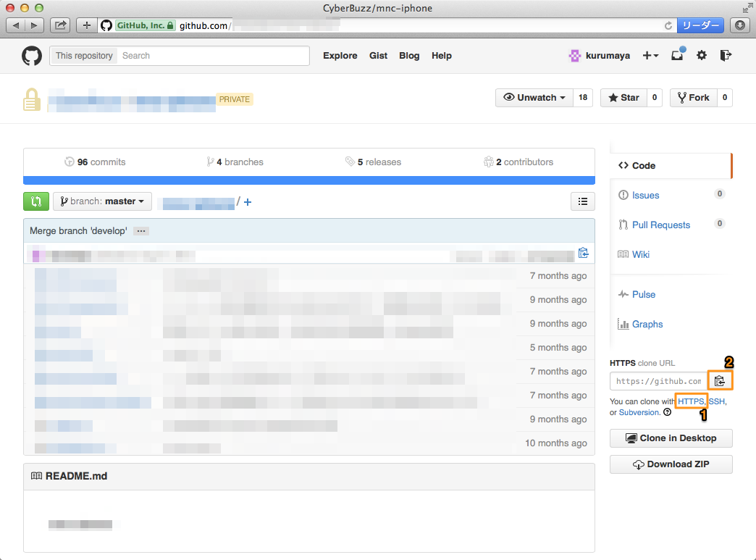This screenshot has width=756, height=560.
Task: View the 96 commits link
Action: pos(95,162)
